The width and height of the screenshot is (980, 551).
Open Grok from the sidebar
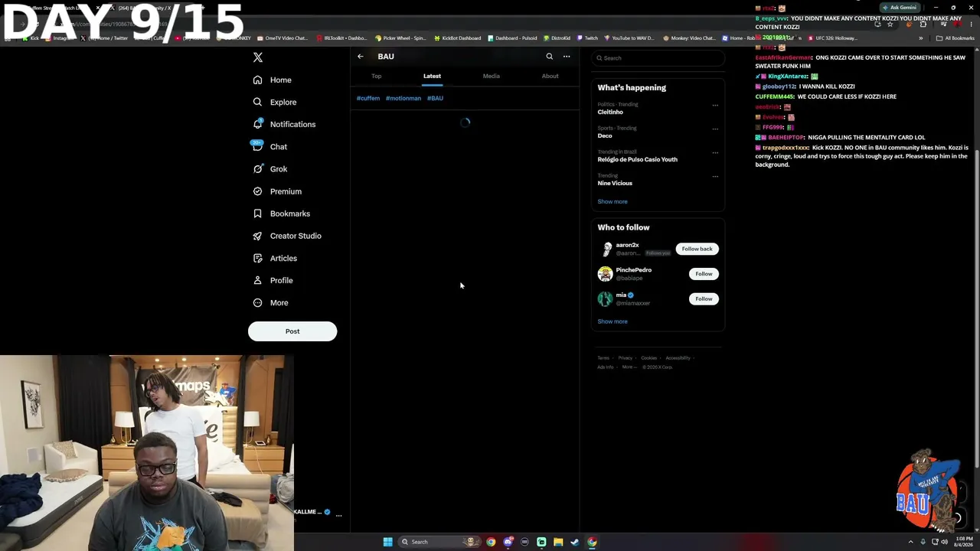(270, 169)
